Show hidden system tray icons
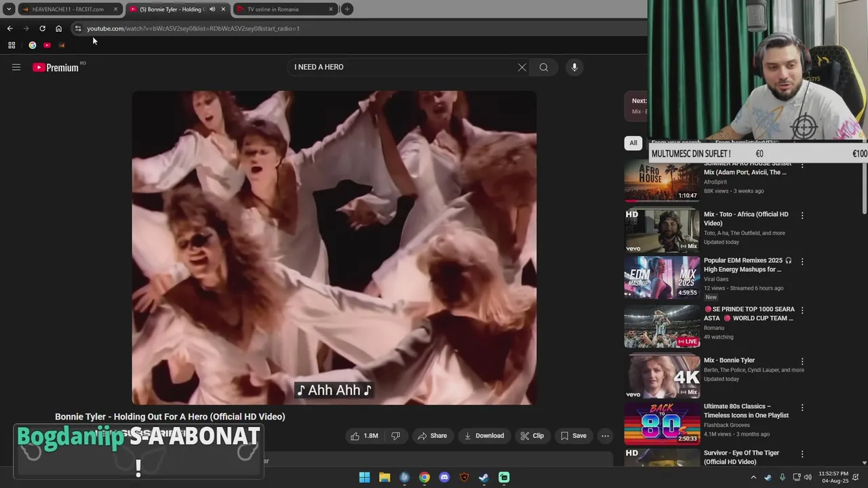The width and height of the screenshot is (868, 488). pos(753,477)
